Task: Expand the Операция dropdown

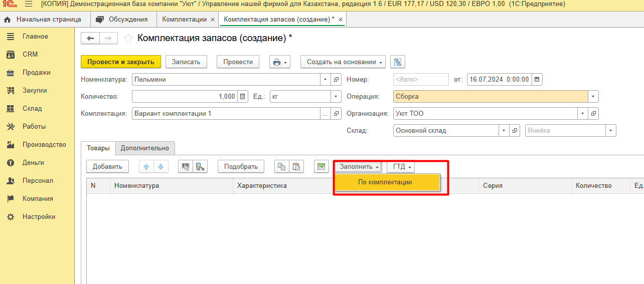Action: pos(593,97)
